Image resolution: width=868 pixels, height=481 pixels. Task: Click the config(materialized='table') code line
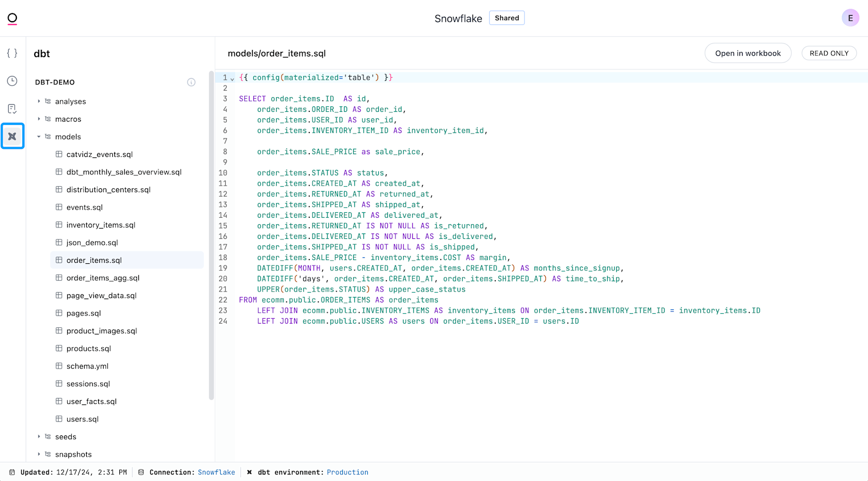(x=316, y=78)
